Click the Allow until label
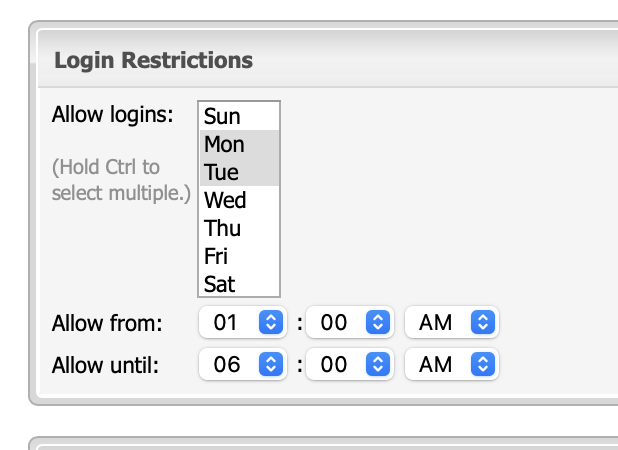This screenshot has height=450, width=618. [107, 365]
